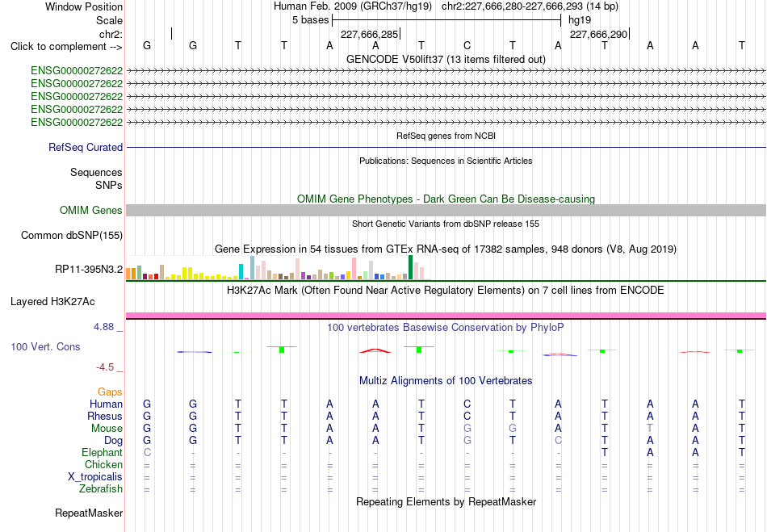Click the OMIM Genes side label
The image size is (767, 532).
[x=91, y=210]
